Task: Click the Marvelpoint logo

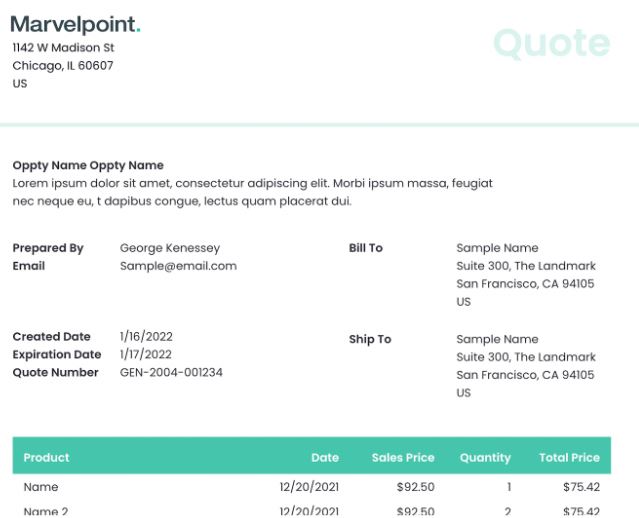Action: coord(75,24)
